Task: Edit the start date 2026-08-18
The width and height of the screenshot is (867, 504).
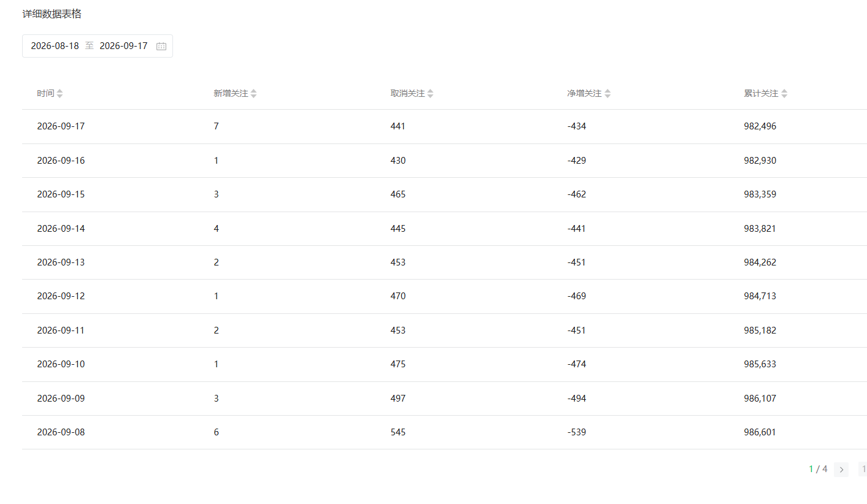Action: [x=55, y=46]
